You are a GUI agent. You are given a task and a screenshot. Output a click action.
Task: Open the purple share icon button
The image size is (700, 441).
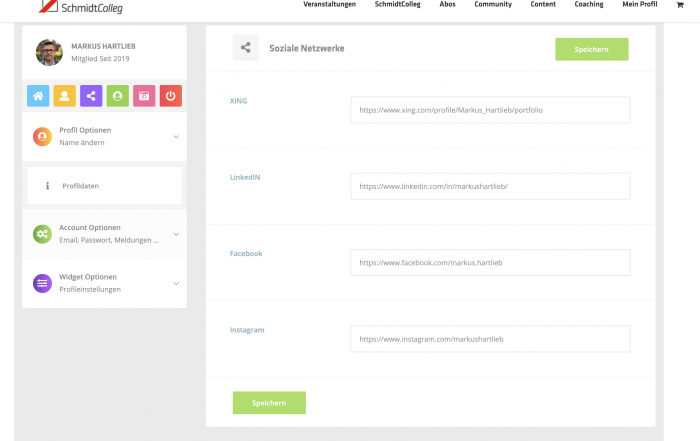(91, 97)
